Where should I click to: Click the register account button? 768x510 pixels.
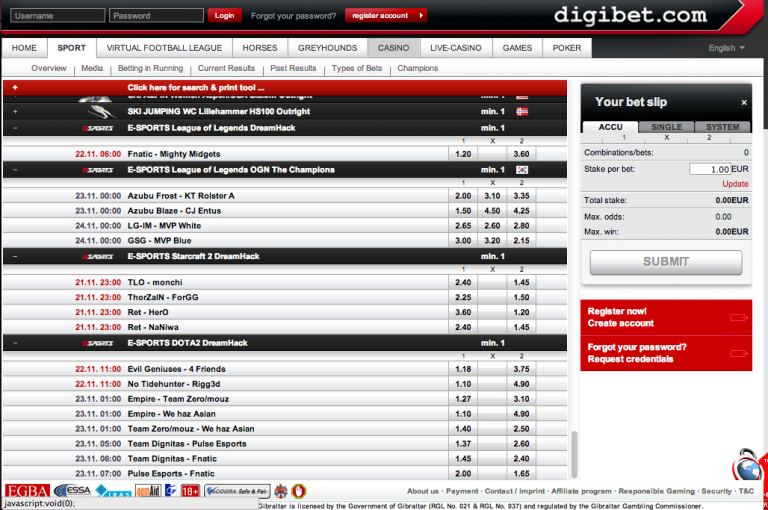click(385, 16)
